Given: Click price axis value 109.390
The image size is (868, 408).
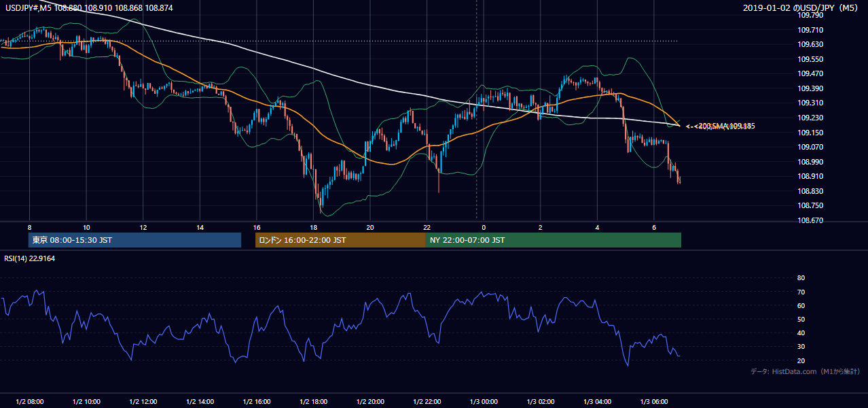Looking at the screenshot, I should click(810, 88).
